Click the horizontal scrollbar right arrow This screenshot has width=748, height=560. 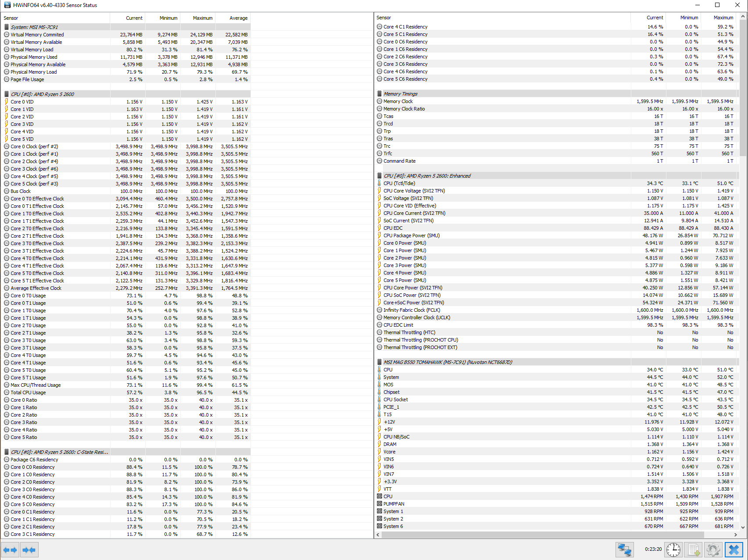[x=736, y=535]
